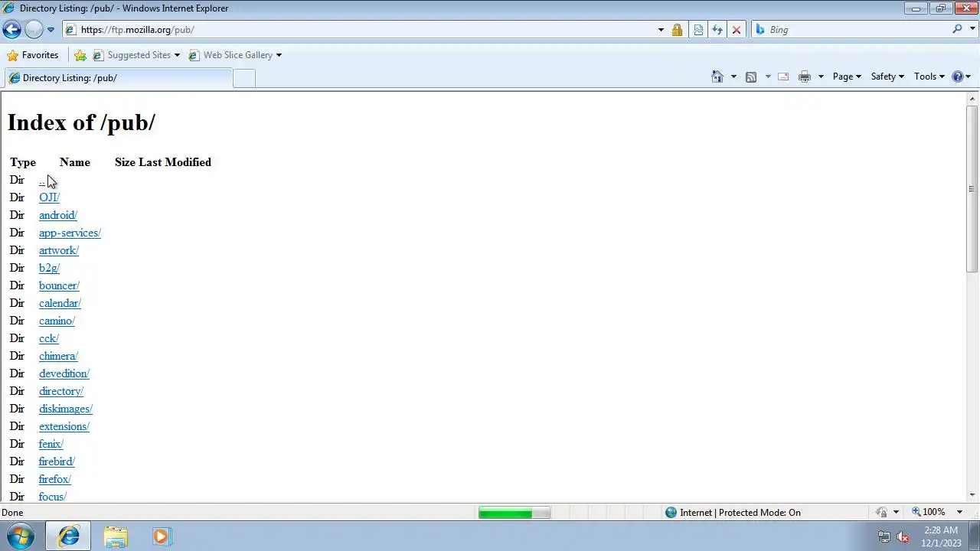The height and width of the screenshot is (551, 980).
Task: Click the Refresh page icon
Action: [717, 30]
